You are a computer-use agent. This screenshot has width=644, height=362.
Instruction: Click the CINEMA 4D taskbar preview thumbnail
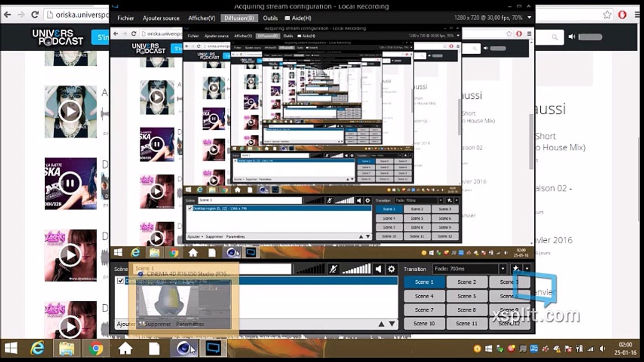[x=183, y=299]
